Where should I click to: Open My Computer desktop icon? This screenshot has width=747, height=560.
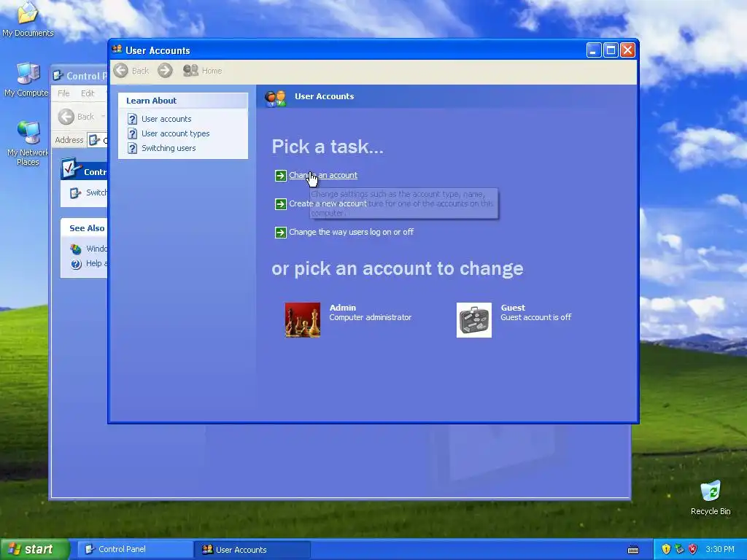27,79
